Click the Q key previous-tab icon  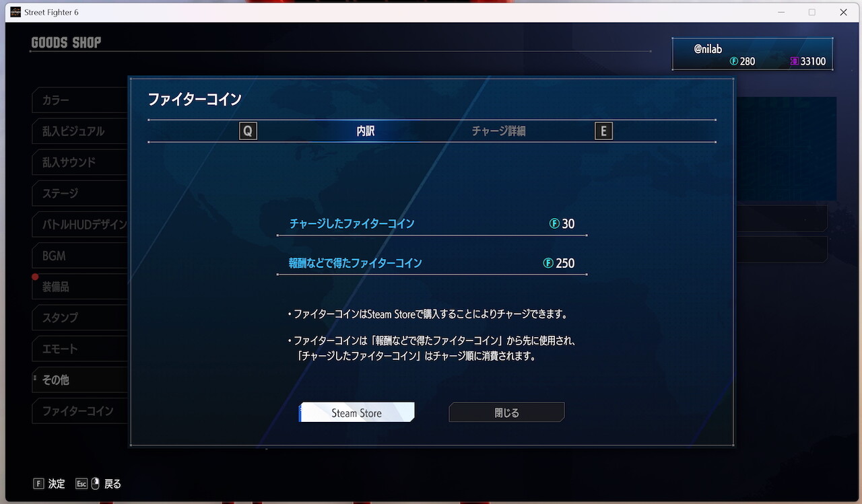click(x=248, y=131)
